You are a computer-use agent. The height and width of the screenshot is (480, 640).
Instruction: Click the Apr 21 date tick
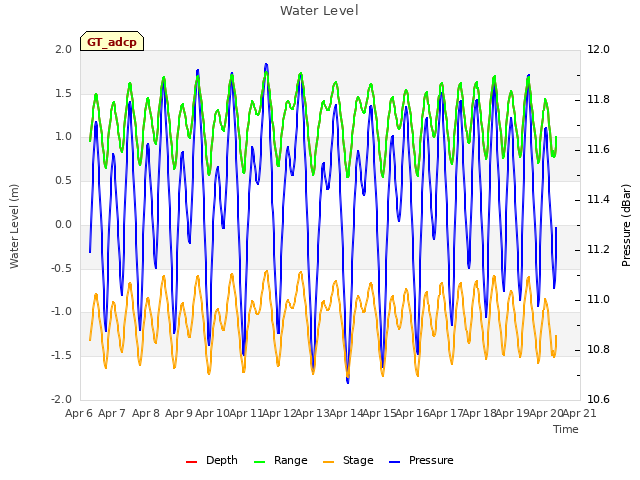coord(580,413)
